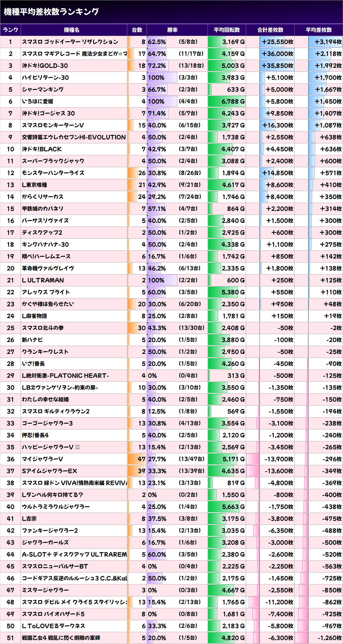This screenshot has height=644, width=343.
Task: Click the (13/47台) win count cell
Action: click(x=191, y=459)
